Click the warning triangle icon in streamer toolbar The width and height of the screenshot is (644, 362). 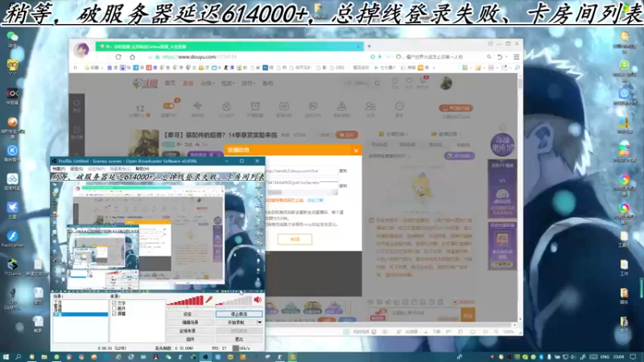point(341,106)
